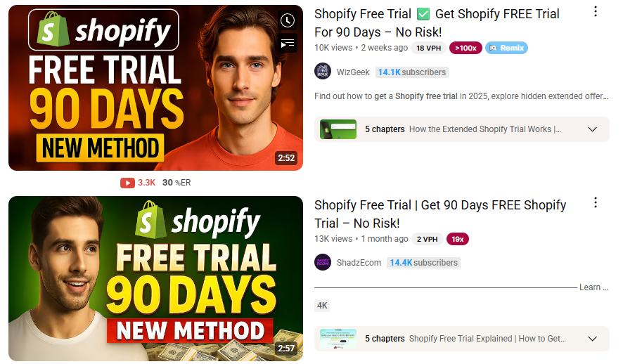
Task: Click the Remix badge
Action: tap(506, 48)
